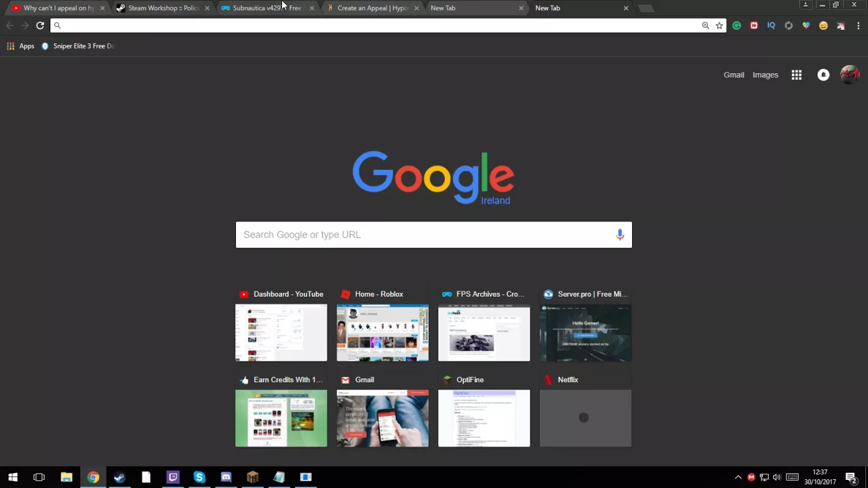Open the touch keyboard tray icon
This screenshot has width=868, height=488.
(792, 477)
